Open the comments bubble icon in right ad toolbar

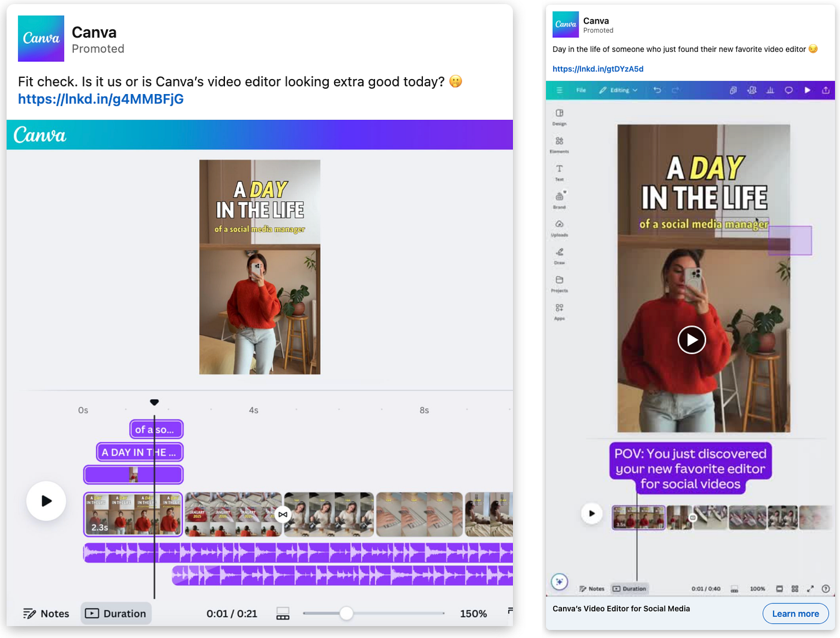coord(789,90)
